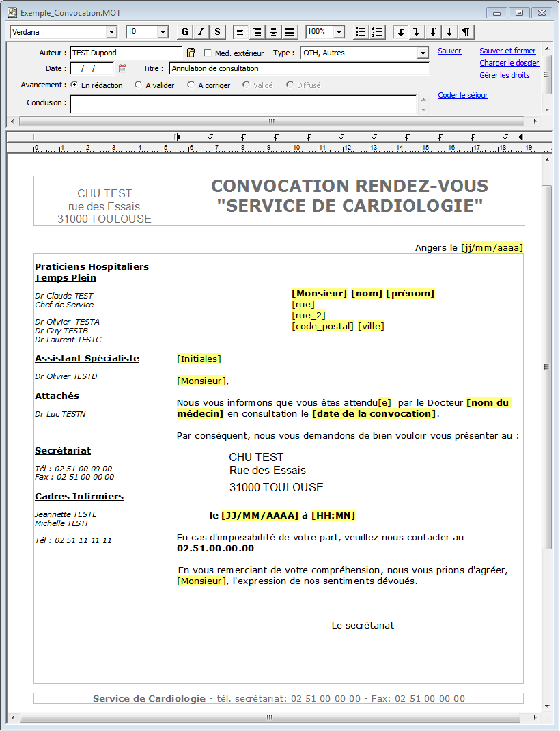Open the 100% zoom dropdown
Viewport: 560px width, 731px height.
click(339, 31)
